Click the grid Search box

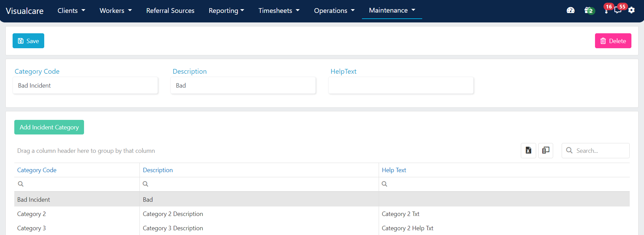(x=596, y=150)
